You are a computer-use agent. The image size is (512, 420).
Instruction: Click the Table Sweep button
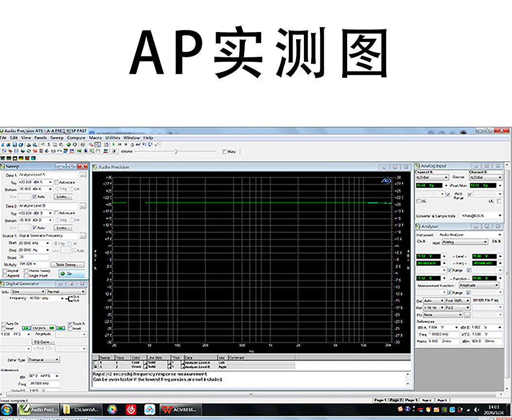(x=68, y=264)
